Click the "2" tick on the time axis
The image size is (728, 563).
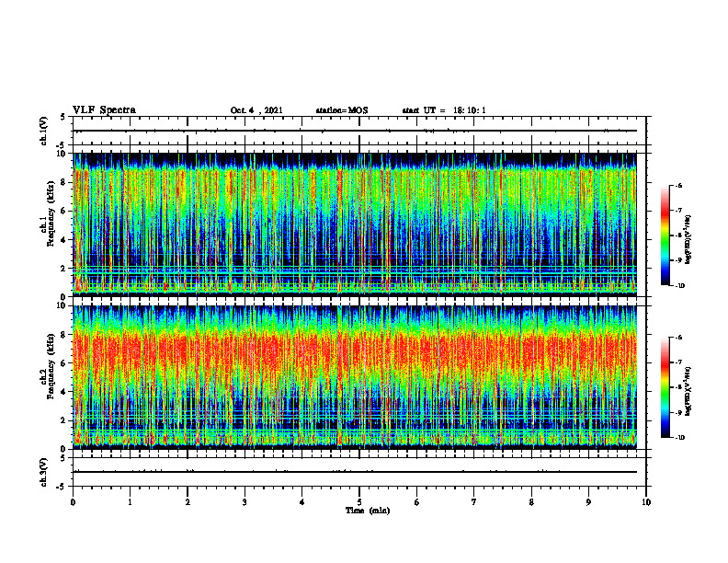pyautogui.click(x=188, y=502)
